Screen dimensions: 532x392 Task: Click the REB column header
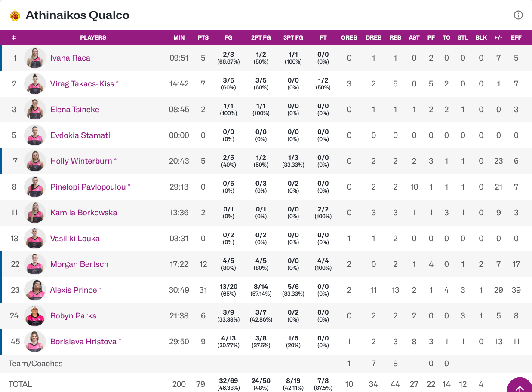click(395, 37)
